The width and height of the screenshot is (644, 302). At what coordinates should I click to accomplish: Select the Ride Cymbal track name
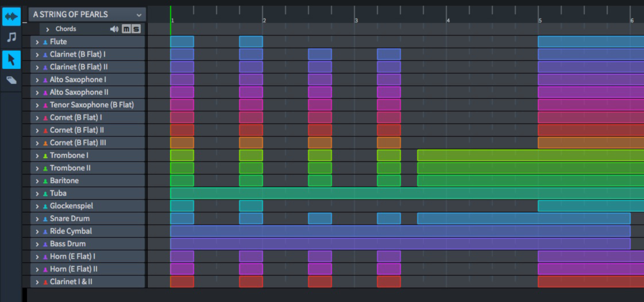point(71,231)
